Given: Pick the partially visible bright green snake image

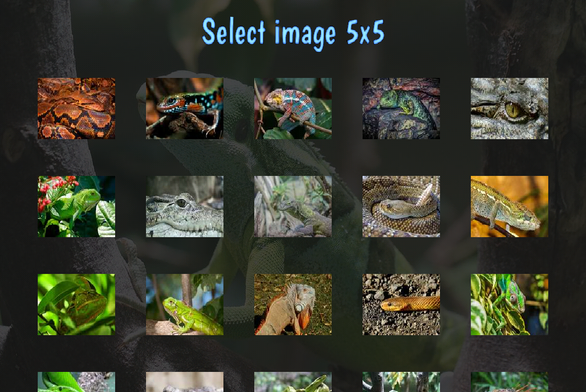Looking at the screenshot, I should (76, 382).
